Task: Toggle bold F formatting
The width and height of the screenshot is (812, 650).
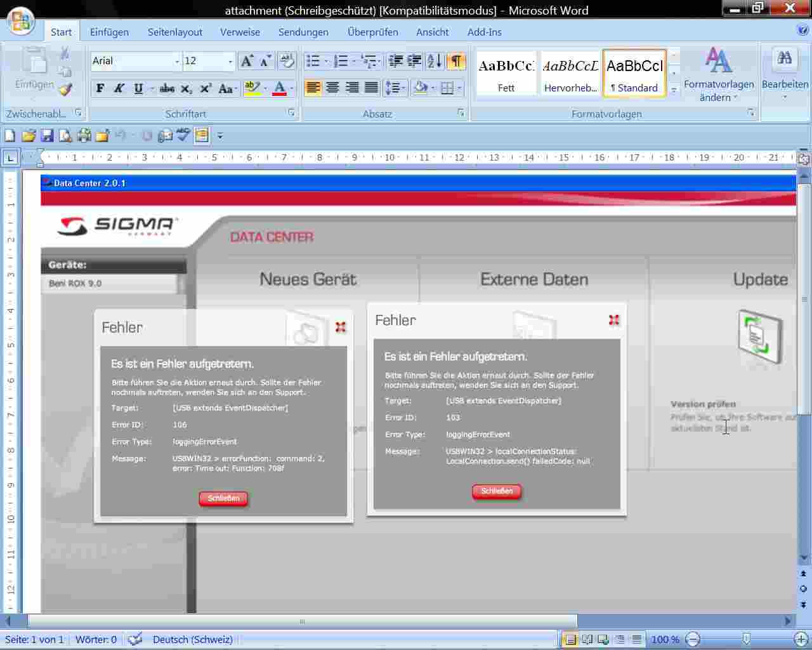Action: pyautogui.click(x=100, y=89)
